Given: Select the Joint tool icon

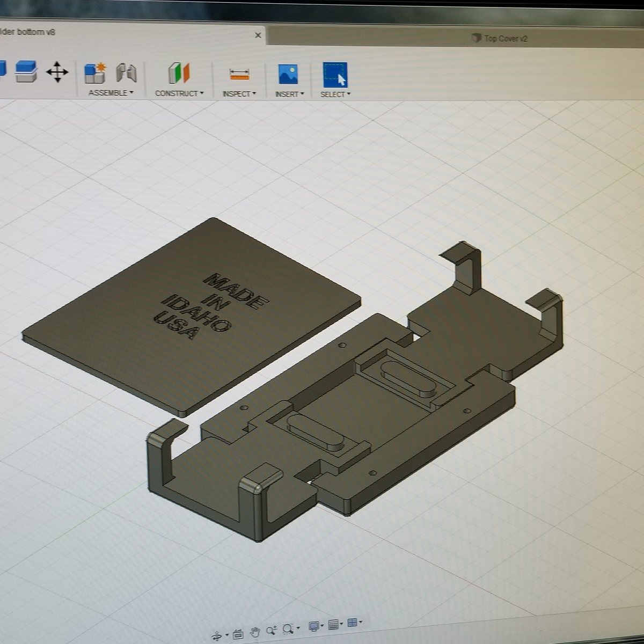Looking at the screenshot, I should (x=127, y=73).
